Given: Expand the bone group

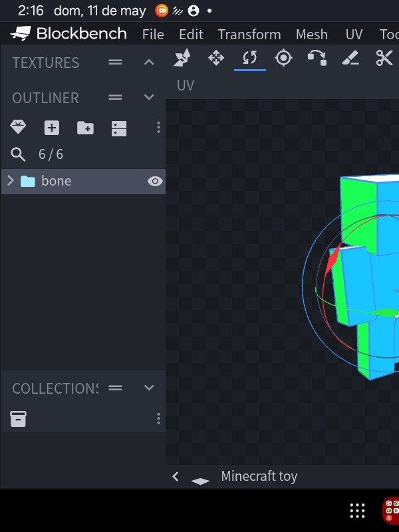Looking at the screenshot, I should pyautogui.click(x=11, y=181).
